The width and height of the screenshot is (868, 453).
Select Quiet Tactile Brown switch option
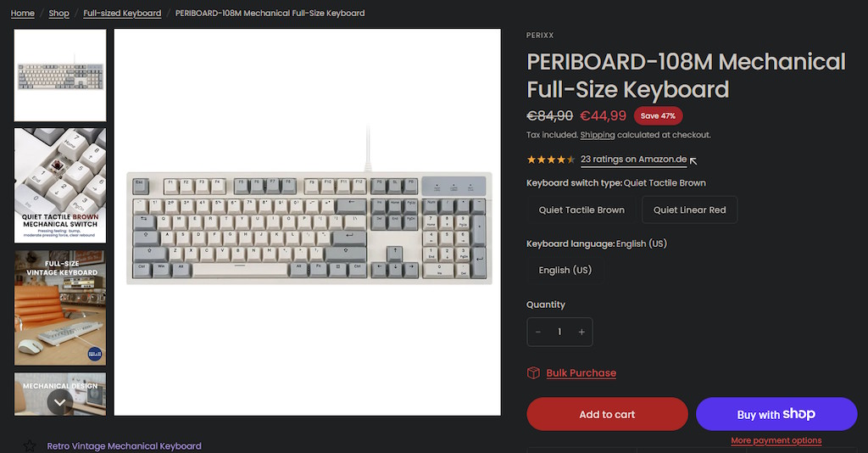click(581, 210)
